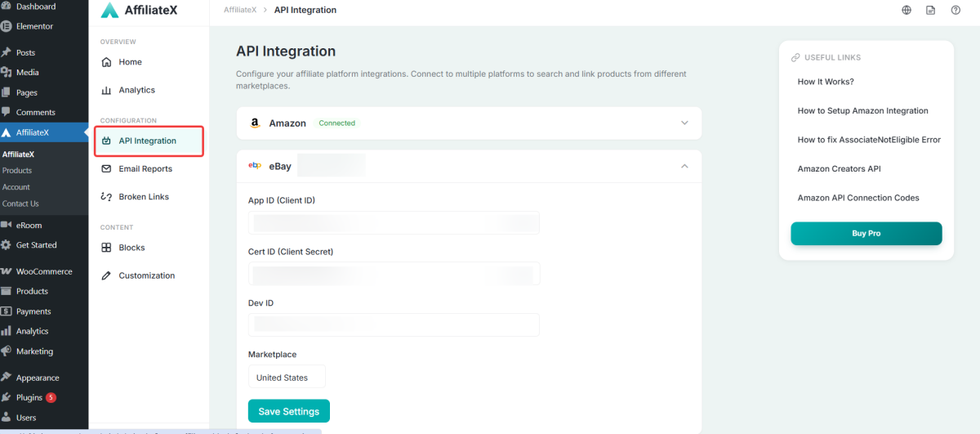This screenshot has width=980, height=434.
Task: Click the Users icon in WordPress menu
Action: (6, 418)
